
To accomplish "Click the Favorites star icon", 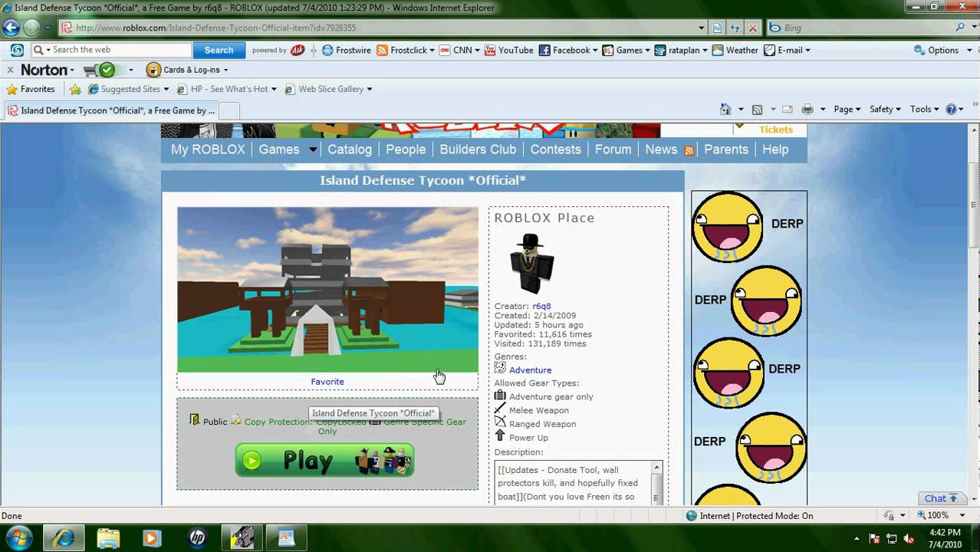I will coord(12,89).
